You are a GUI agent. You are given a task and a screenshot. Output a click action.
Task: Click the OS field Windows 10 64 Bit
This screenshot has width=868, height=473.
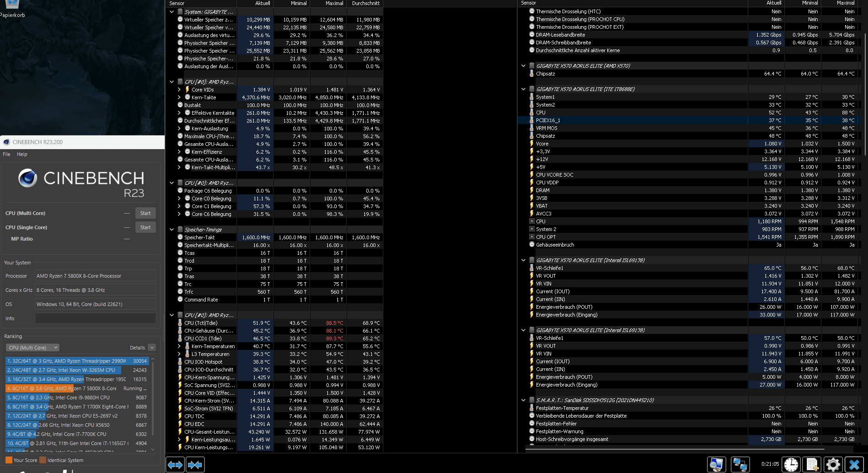[x=96, y=304]
